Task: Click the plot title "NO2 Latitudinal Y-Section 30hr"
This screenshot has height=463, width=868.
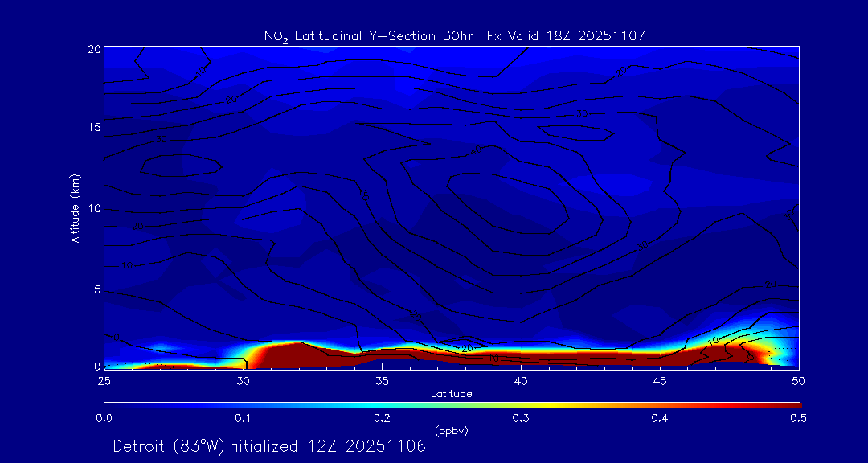Action: 370,36
